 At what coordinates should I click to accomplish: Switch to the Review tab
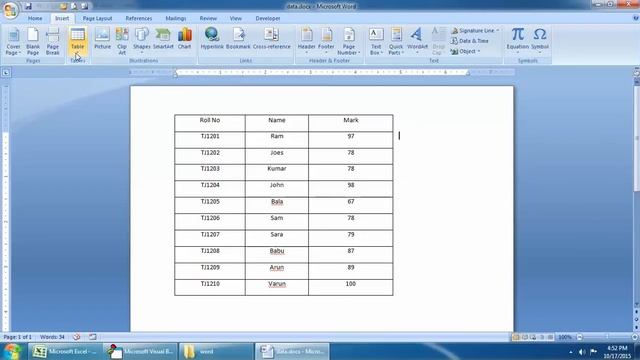point(208,18)
